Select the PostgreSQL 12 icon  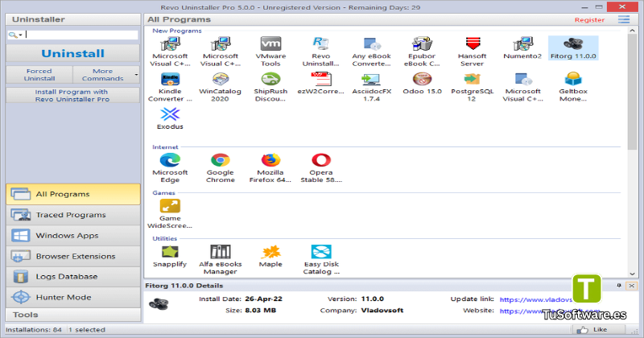(x=473, y=79)
